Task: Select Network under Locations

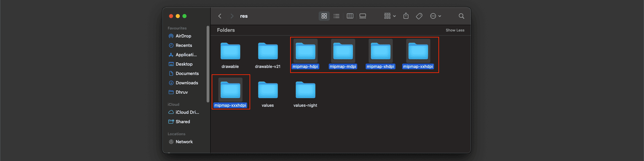Action: point(184,142)
